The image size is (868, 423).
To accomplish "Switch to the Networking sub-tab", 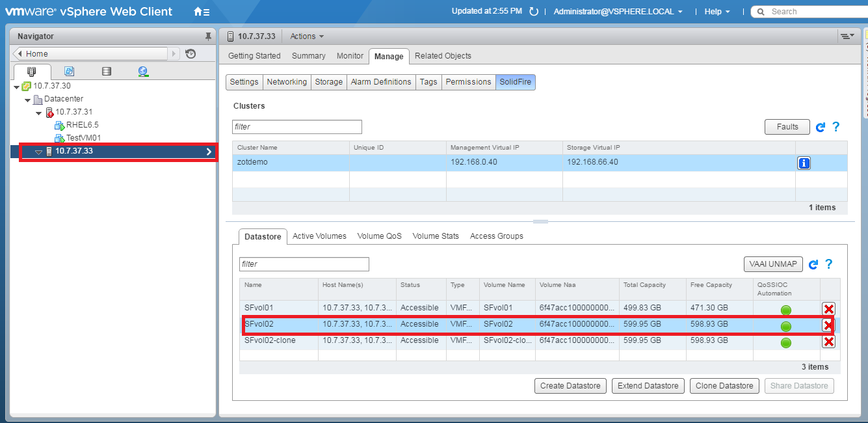I will [x=287, y=82].
